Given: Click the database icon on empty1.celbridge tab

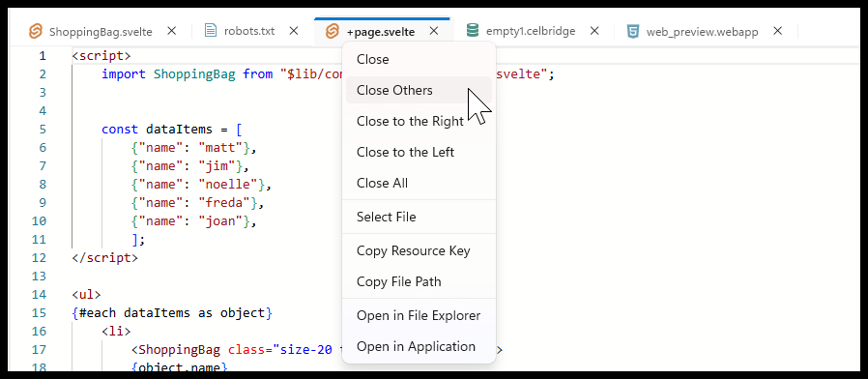Looking at the screenshot, I should pyautogui.click(x=473, y=31).
